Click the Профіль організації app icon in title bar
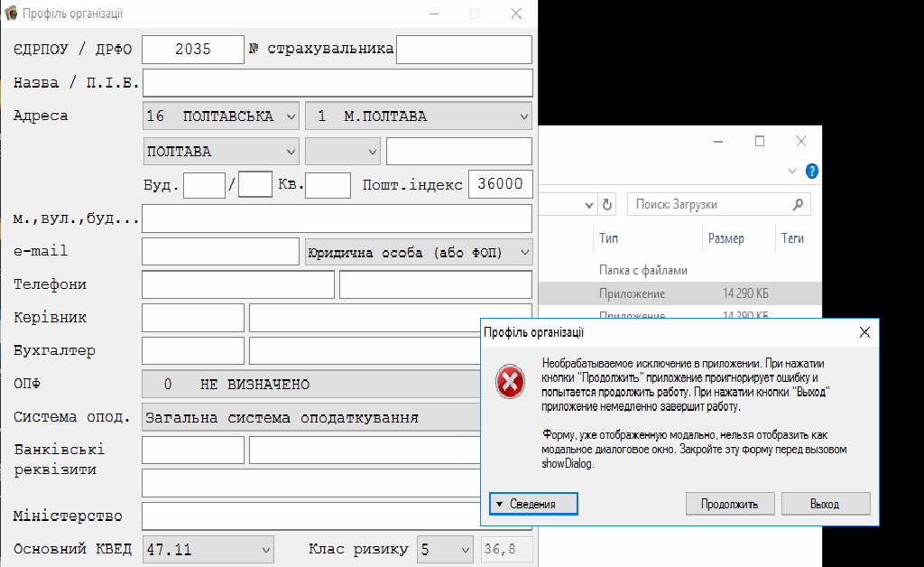 tap(11, 14)
